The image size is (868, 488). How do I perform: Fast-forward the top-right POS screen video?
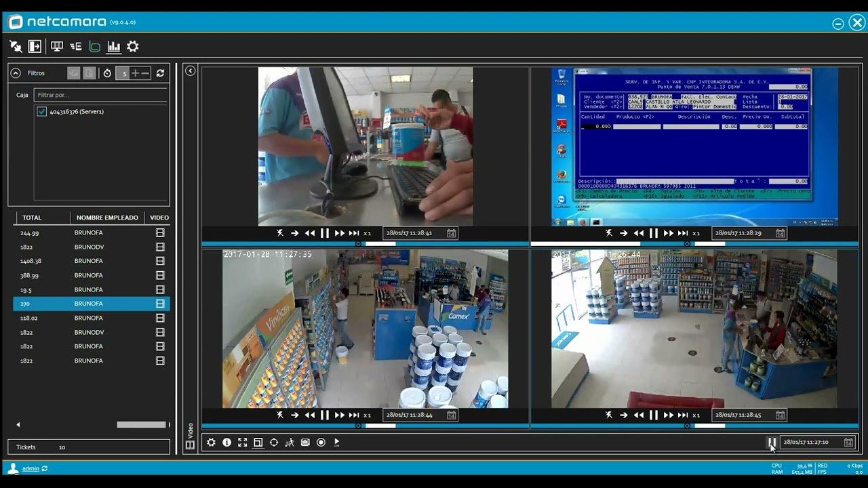pyautogui.click(x=668, y=233)
